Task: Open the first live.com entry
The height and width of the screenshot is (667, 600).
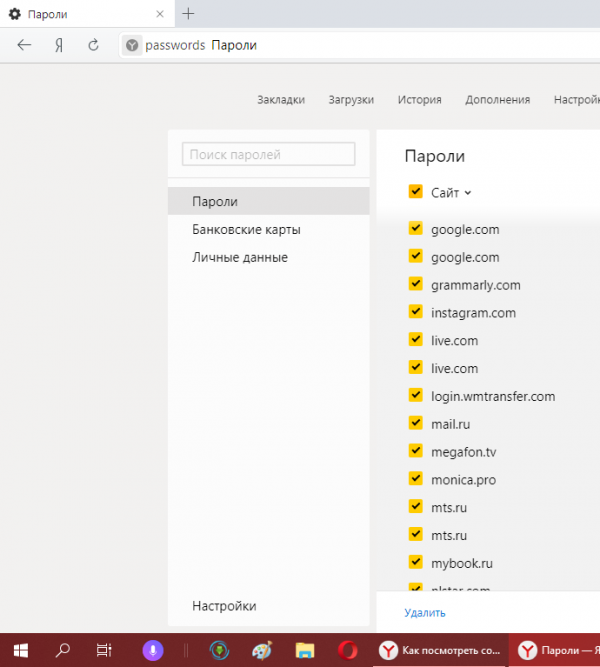Action: (x=454, y=341)
